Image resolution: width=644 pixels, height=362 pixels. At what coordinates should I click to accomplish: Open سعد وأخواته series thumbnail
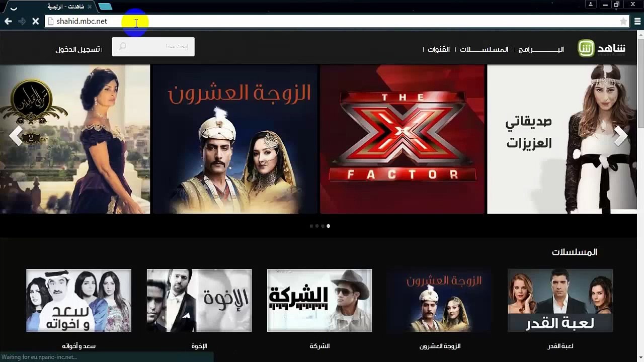click(79, 300)
